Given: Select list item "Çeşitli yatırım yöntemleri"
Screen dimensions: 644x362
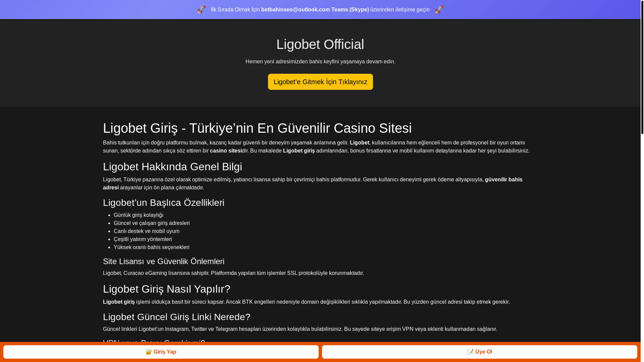Looking at the screenshot, I should (x=143, y=239).
